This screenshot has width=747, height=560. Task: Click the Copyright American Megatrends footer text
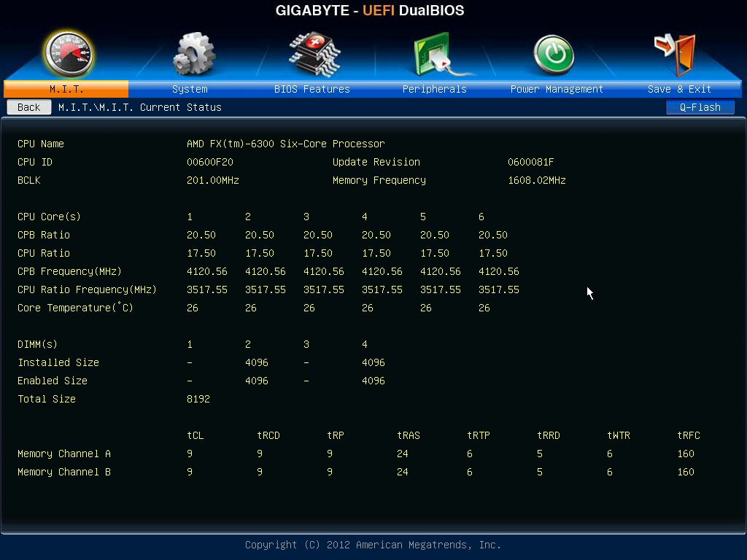pyautogui.click(x=373, y=545)
